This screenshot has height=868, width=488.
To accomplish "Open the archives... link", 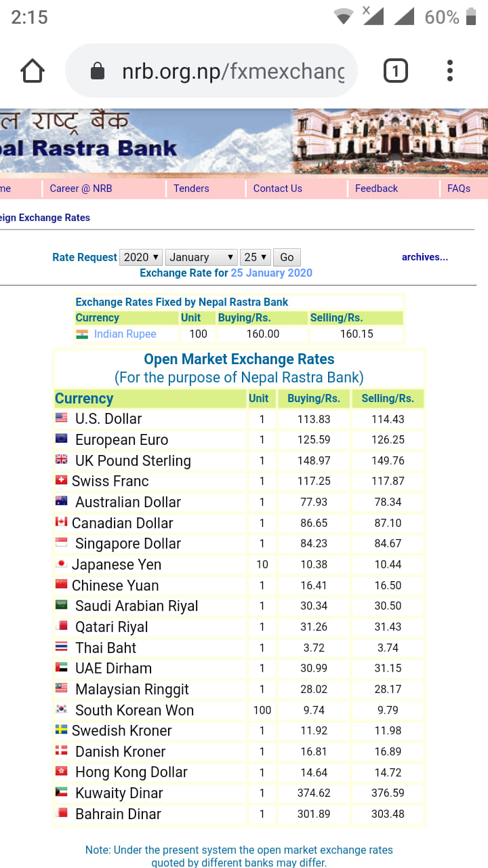I will tap(425, 257).
